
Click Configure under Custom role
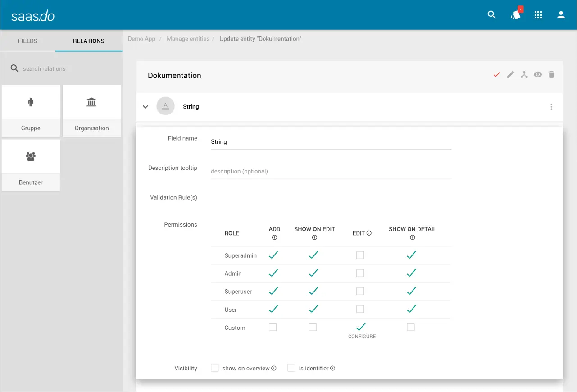362,337
